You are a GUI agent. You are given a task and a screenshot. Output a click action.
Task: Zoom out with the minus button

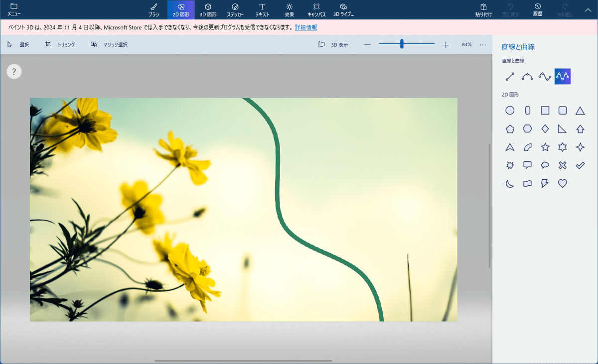pyautogui.click(x=367, y=45)
